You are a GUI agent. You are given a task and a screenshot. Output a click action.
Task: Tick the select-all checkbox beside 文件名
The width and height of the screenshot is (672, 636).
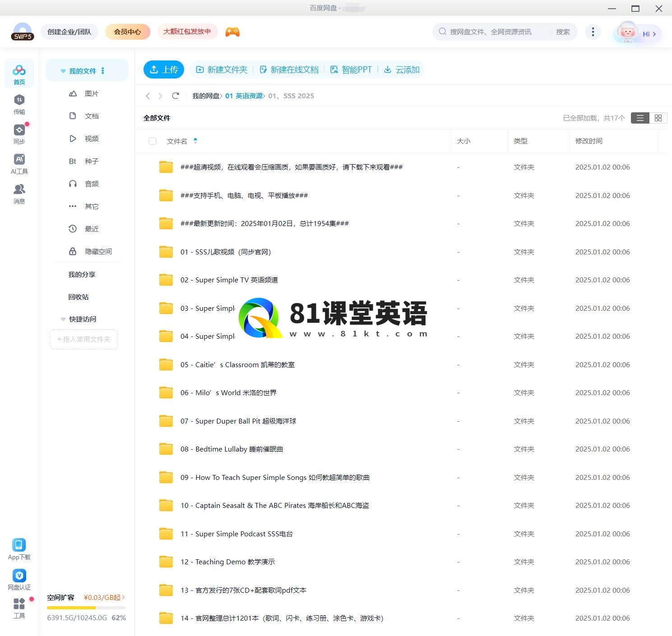click(152, 141)
